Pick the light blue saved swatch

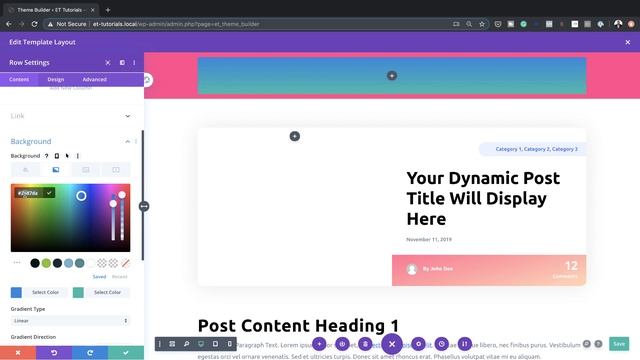69,263
